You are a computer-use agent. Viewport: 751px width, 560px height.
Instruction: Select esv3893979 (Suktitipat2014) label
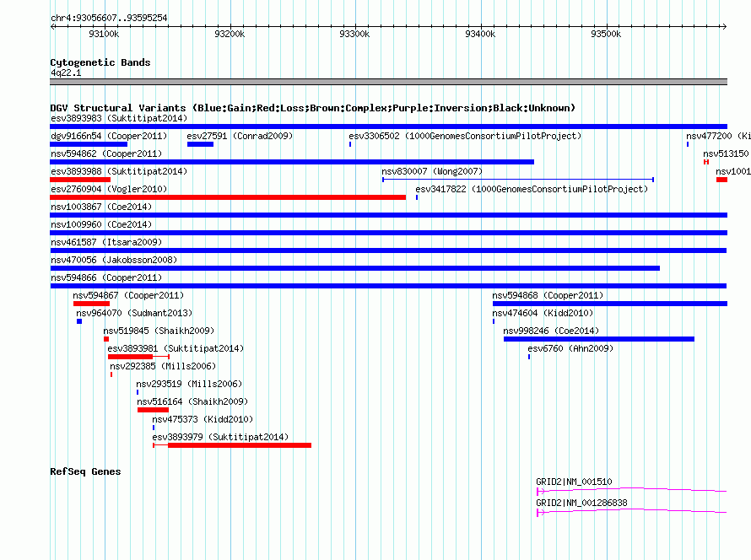pos(220,437)
